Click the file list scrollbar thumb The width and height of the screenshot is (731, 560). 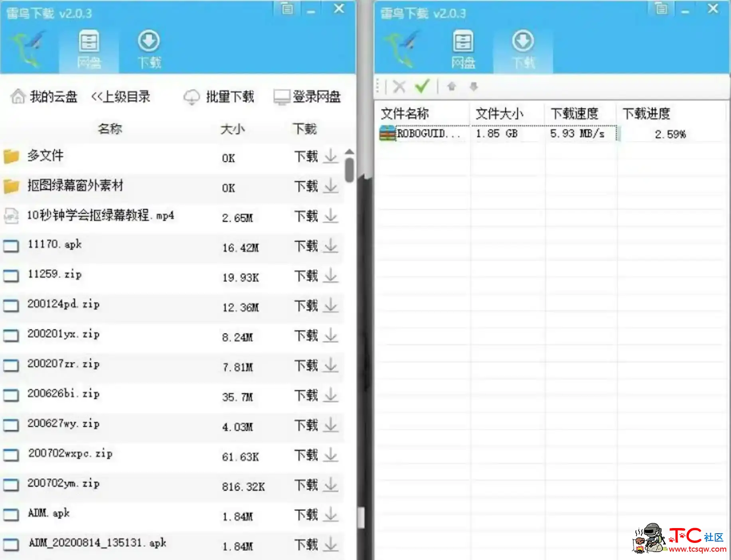coord(350,170)
